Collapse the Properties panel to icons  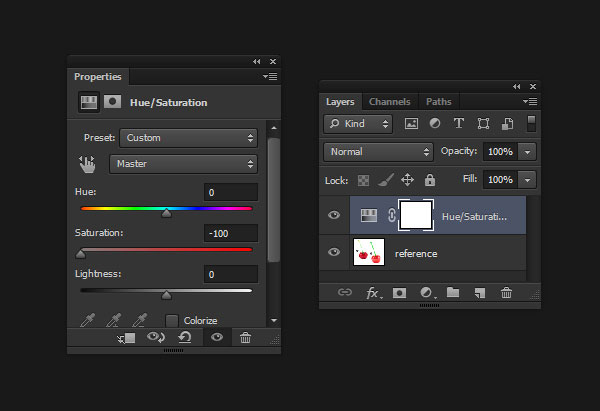tap(256, 62)
